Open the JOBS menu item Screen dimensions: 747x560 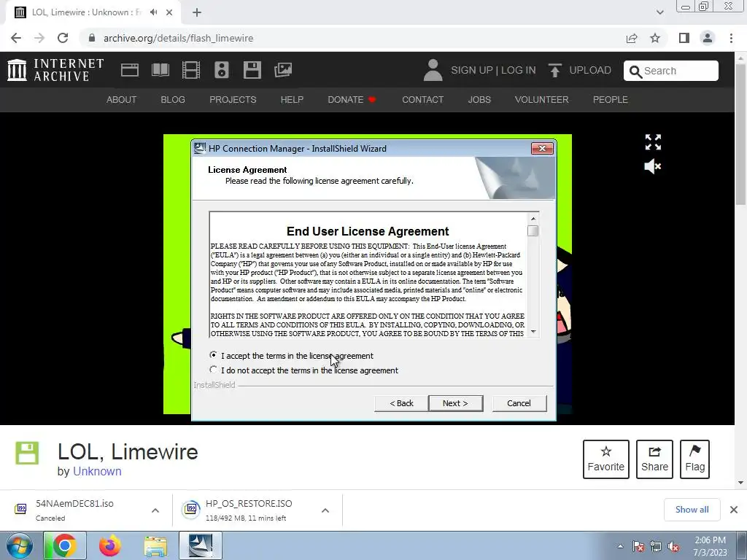point(479,99)
